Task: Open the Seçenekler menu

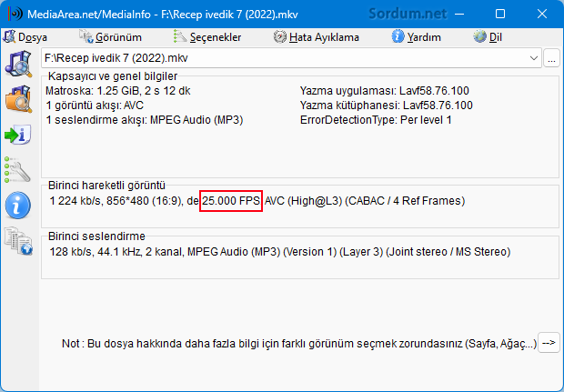Action: (x=207, y=37)
